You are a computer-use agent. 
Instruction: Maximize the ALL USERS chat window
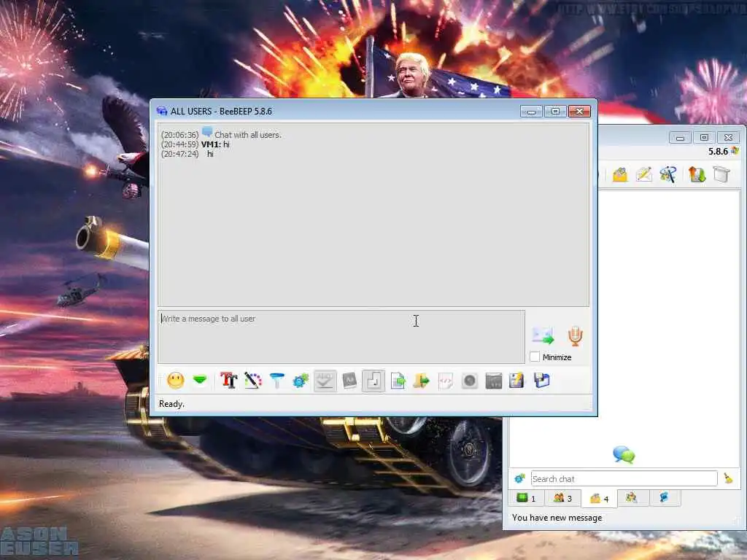point(555,112)
